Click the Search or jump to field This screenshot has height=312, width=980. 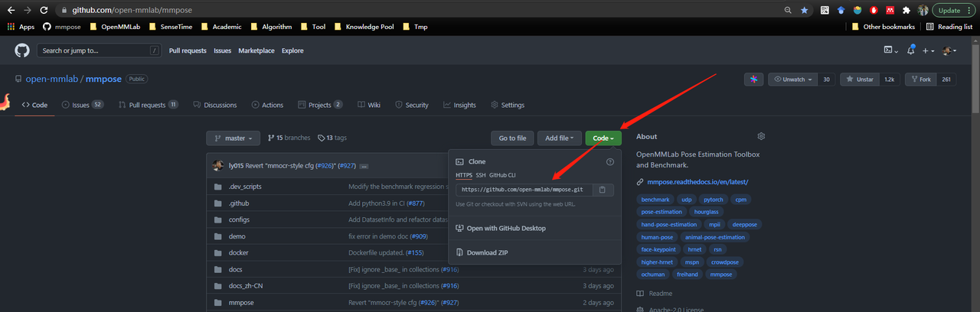click(98, 50)
